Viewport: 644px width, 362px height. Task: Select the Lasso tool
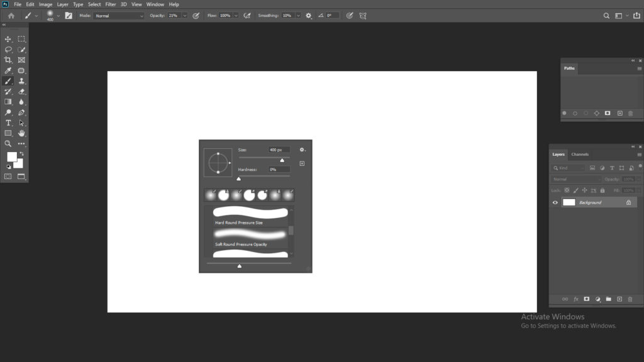(8, 50)
